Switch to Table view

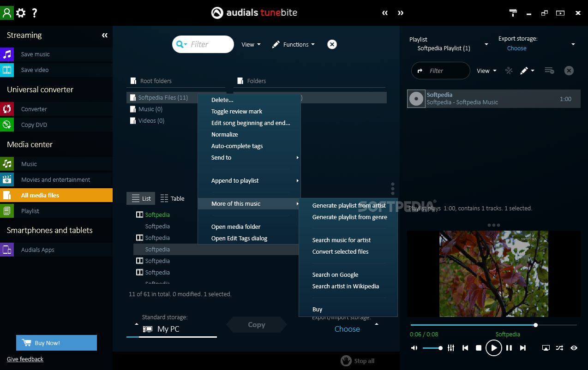tap(172, 198)
